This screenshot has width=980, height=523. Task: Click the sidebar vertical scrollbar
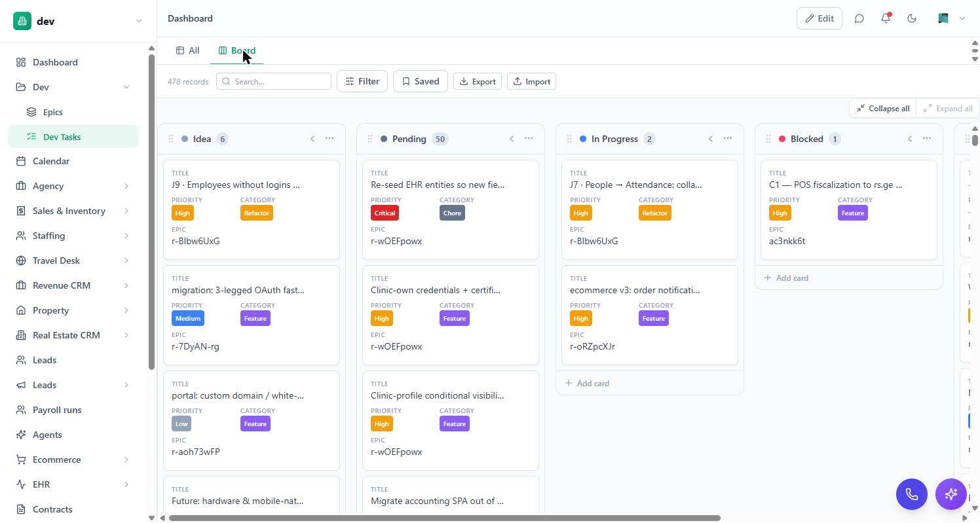pos(151,213)
